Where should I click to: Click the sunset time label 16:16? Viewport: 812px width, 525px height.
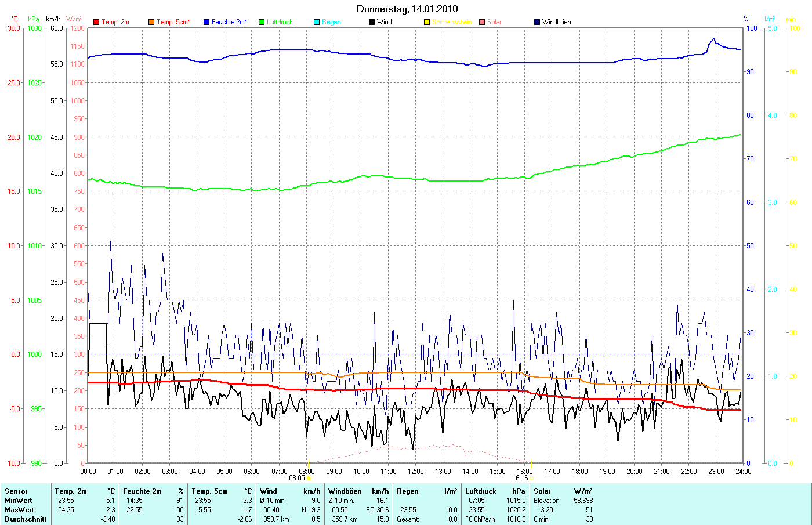point(520,478)
